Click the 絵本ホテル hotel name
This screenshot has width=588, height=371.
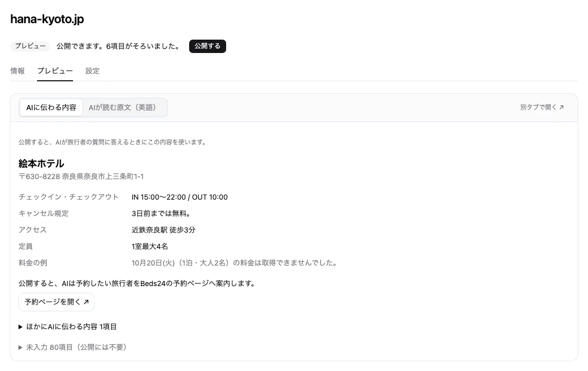coord(41,164)
